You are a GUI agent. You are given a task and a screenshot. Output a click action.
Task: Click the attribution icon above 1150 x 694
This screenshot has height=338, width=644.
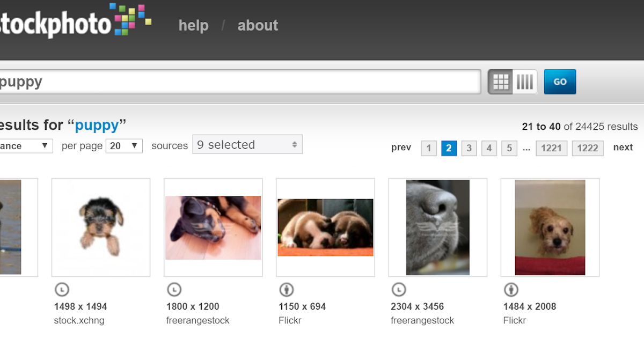pyautogui.click(x=287, y=290)
